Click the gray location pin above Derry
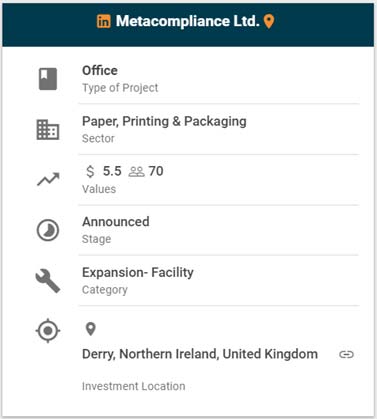The width and height of the screenshot is (377, 419). (91, 329)
